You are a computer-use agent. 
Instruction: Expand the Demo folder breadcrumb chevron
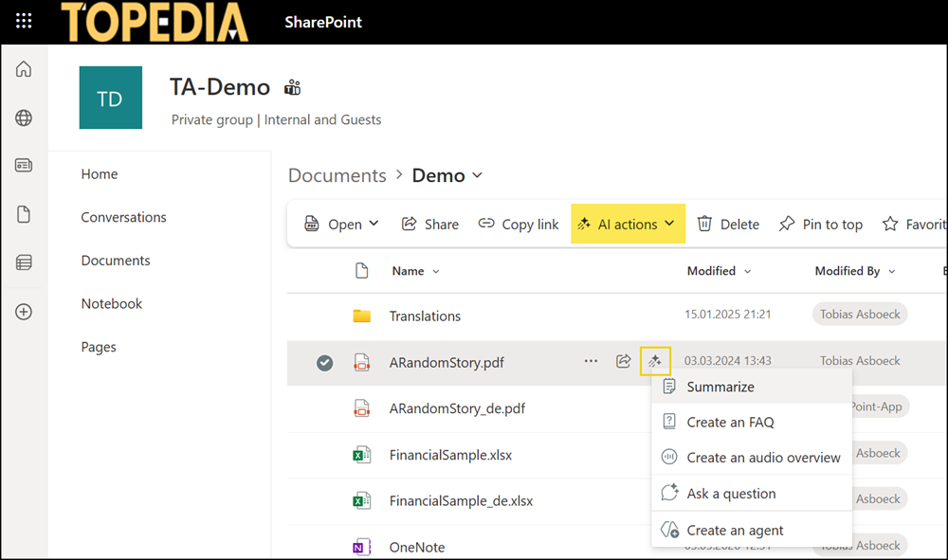click(x=478, y=175)
